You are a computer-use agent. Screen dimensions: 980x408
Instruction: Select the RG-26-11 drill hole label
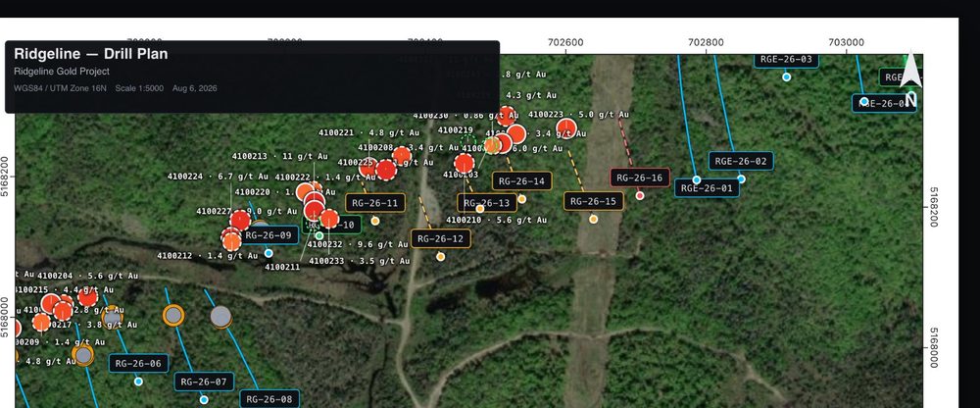pos(375,203)
